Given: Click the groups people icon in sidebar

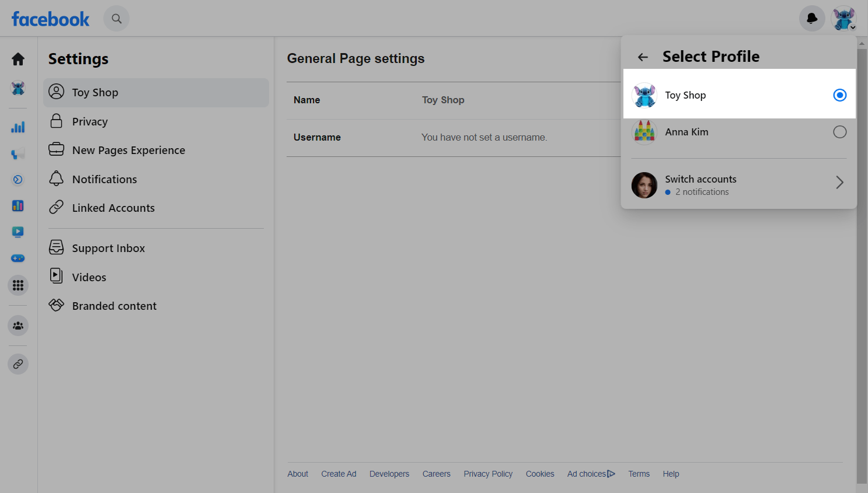Looking at the screenshot, I should point(18,326).
